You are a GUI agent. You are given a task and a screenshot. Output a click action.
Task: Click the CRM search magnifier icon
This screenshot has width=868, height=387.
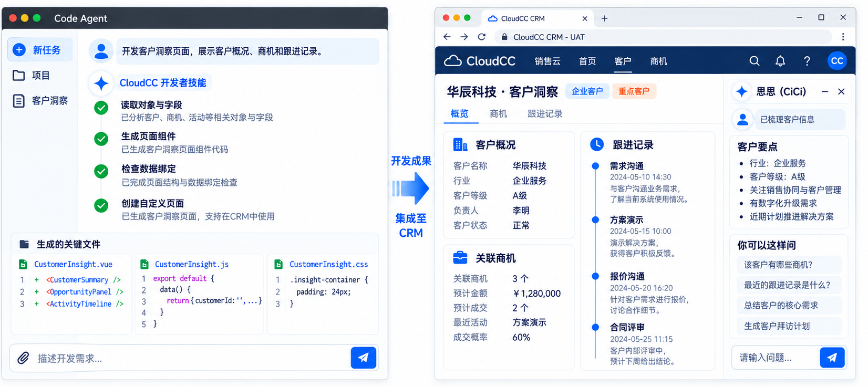pyautogui.click(x=755, y=61)
